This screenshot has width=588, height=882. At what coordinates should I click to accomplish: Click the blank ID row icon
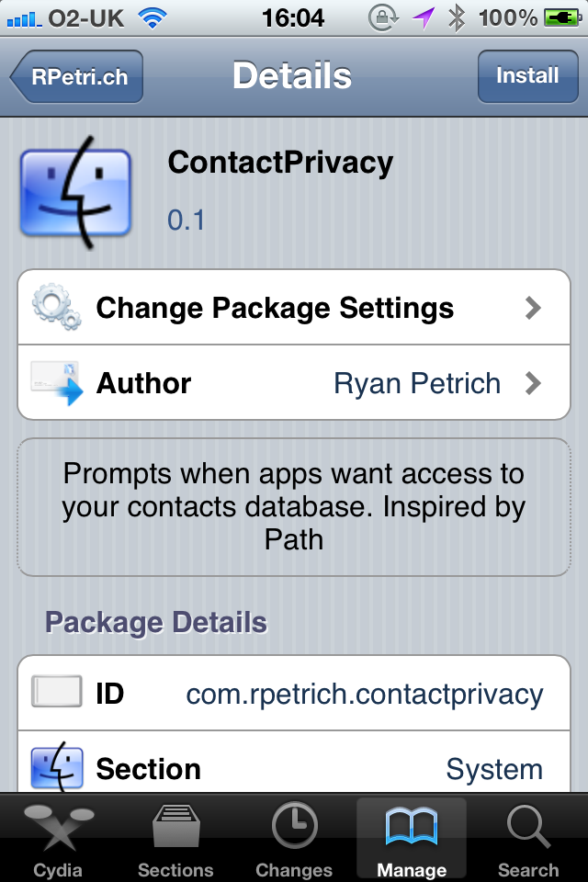pos(56,691)
